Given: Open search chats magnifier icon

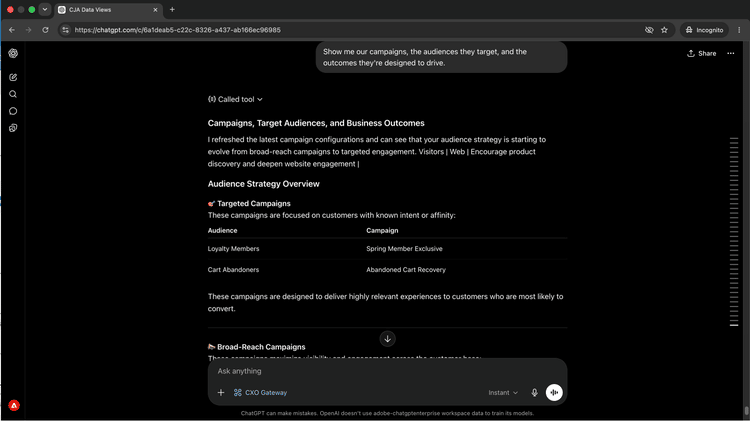Looking at the screenshot, I should point(13,94).
